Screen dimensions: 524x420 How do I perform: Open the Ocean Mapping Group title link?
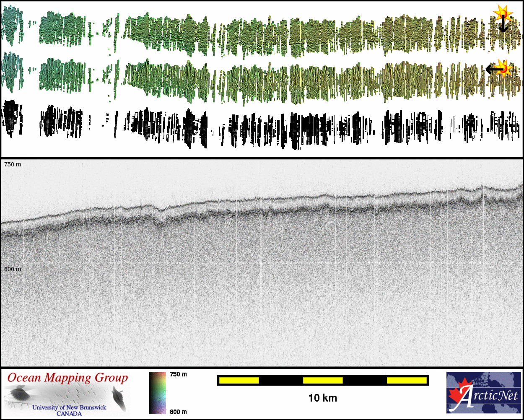(x=67, y=378)
